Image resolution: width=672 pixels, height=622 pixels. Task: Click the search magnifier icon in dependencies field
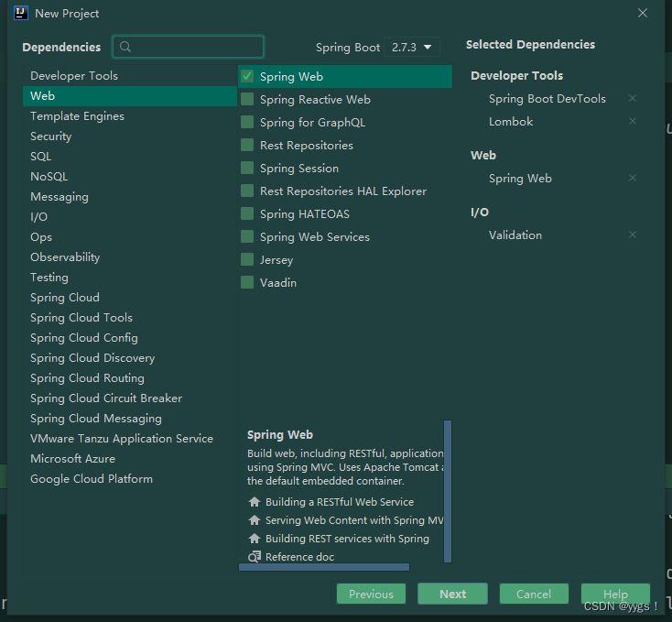pyautogui.click(x=125, y=47)
